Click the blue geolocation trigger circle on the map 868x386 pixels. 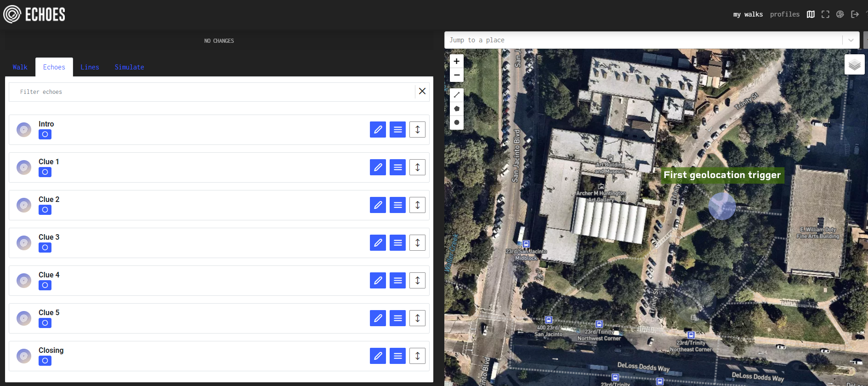722,206
